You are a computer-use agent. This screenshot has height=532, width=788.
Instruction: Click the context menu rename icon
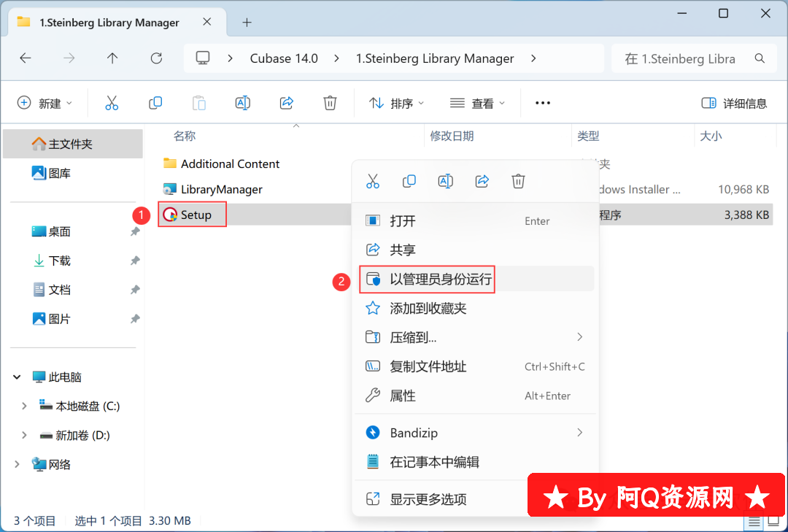pyautogui.click(x=446, y=181)
